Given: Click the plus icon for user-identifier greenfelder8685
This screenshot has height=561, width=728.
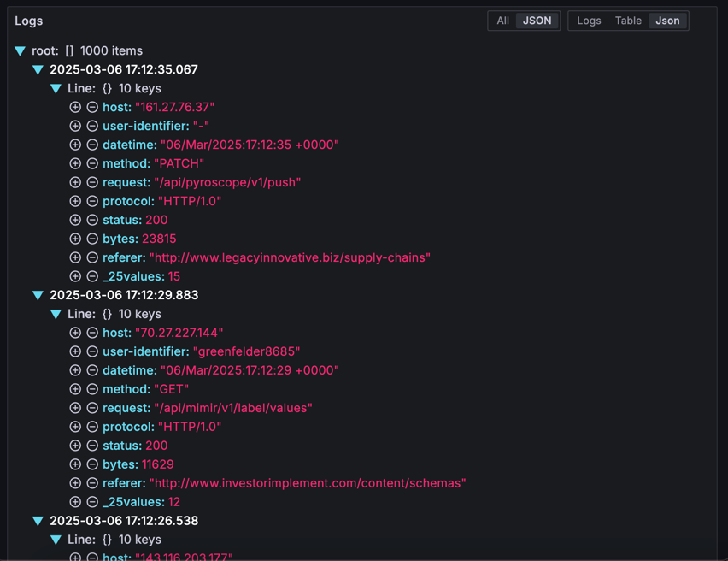Looking at the screenshot, I should 75,351.
